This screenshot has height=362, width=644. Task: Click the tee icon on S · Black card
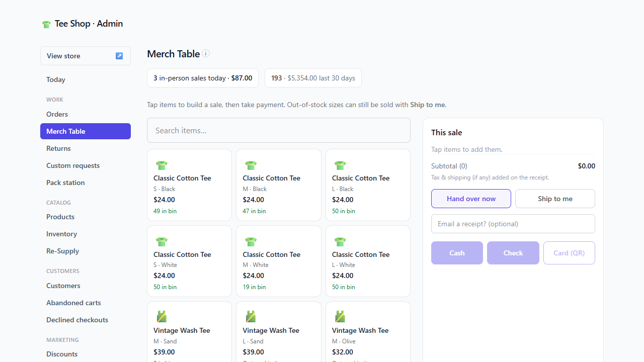click(162, 164)
